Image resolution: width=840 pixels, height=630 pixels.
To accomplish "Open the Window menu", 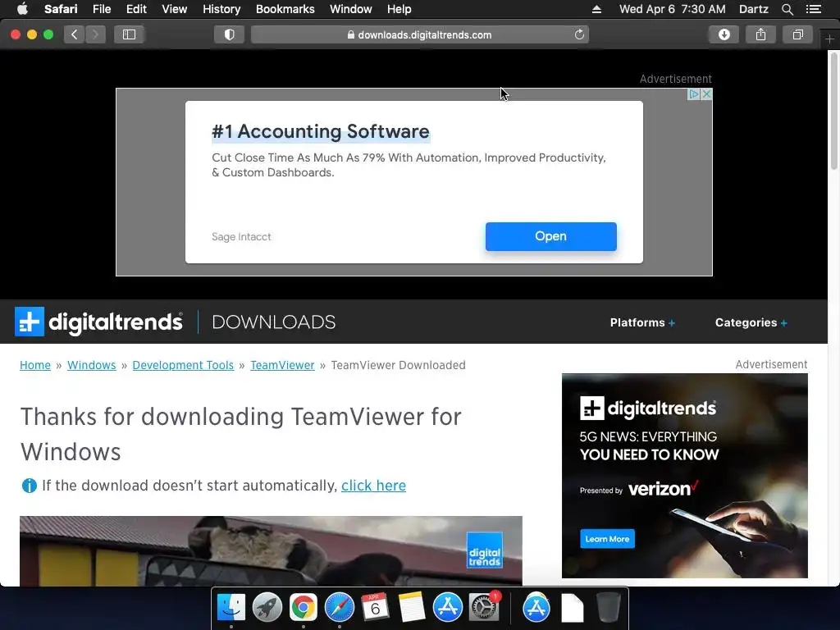I will 350,9.
